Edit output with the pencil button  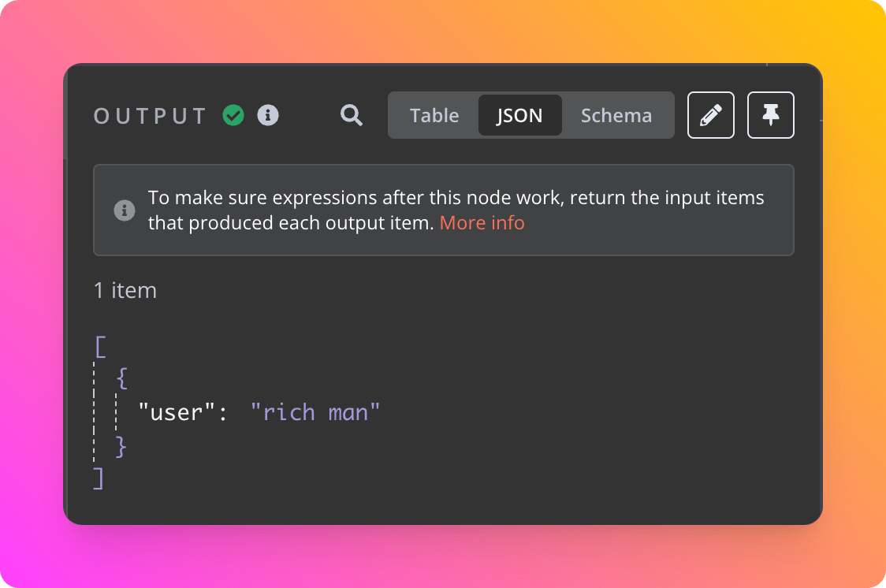[x=711, y=115]
